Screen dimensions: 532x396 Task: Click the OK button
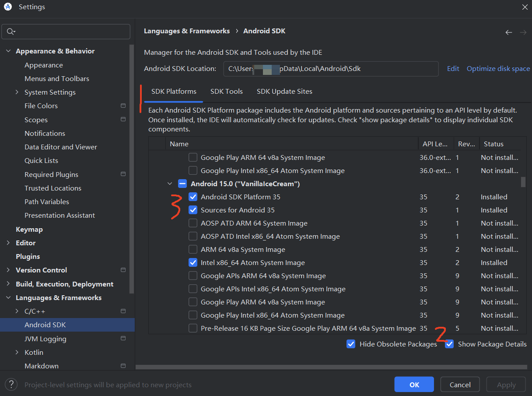(x=414, y=385)
